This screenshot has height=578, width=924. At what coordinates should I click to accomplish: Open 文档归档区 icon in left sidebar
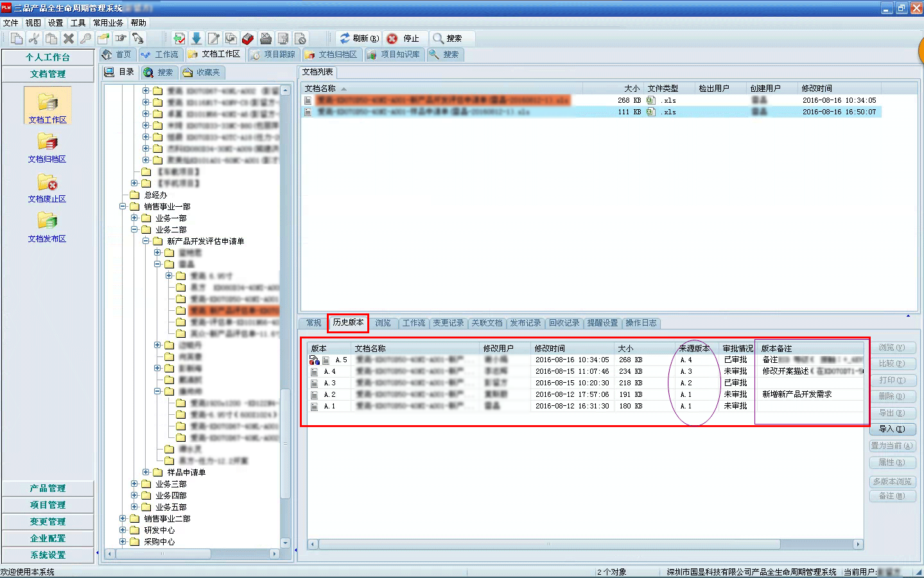tap(48, 142)
